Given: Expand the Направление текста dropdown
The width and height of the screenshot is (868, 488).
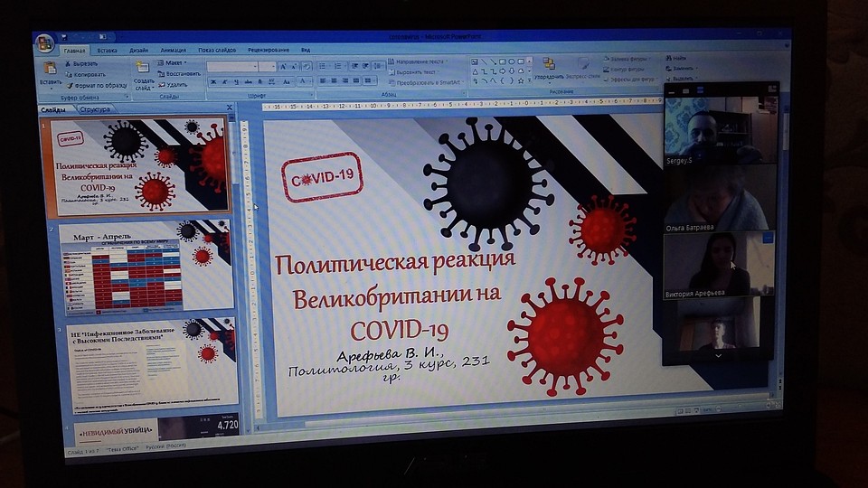Looking at the screenshot, I should 418,61.
